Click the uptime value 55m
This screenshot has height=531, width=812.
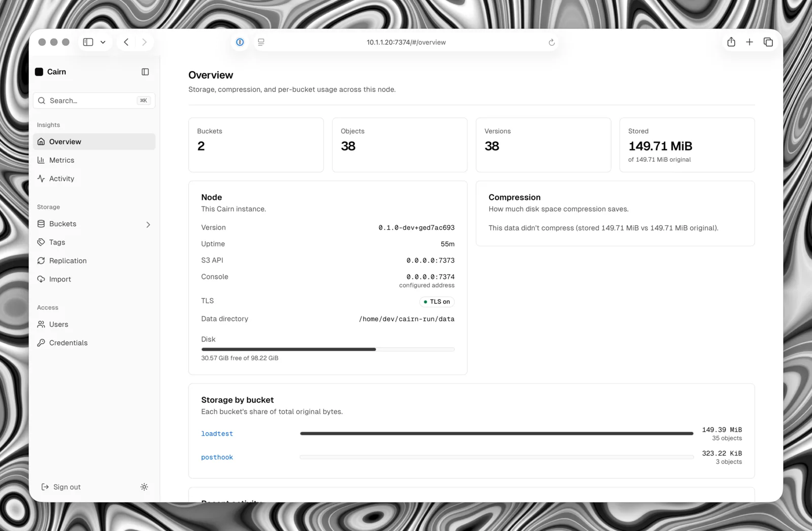click(x=448, y=244)
